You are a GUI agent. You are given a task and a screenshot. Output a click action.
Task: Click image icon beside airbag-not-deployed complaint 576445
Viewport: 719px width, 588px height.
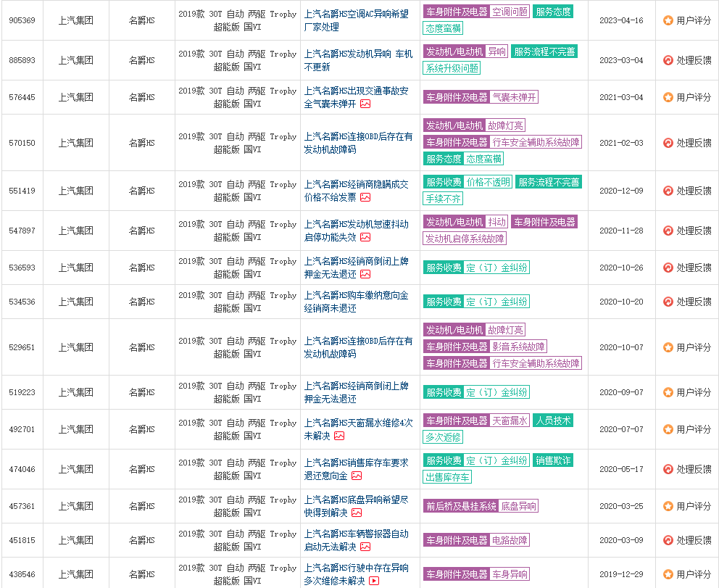(365, 104)
